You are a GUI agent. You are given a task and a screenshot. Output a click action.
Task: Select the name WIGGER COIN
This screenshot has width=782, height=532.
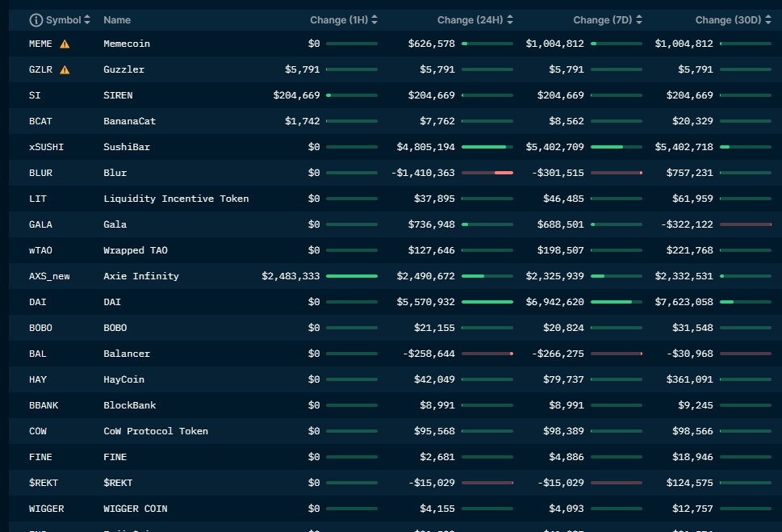[136, 509]
